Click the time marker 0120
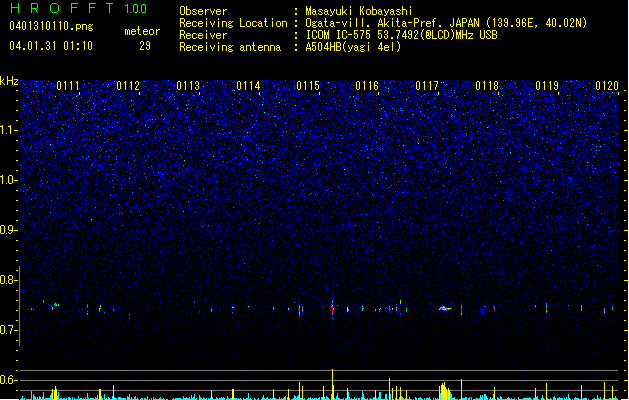The height and width of the screenshot is (400, 629). click(607, 86)
